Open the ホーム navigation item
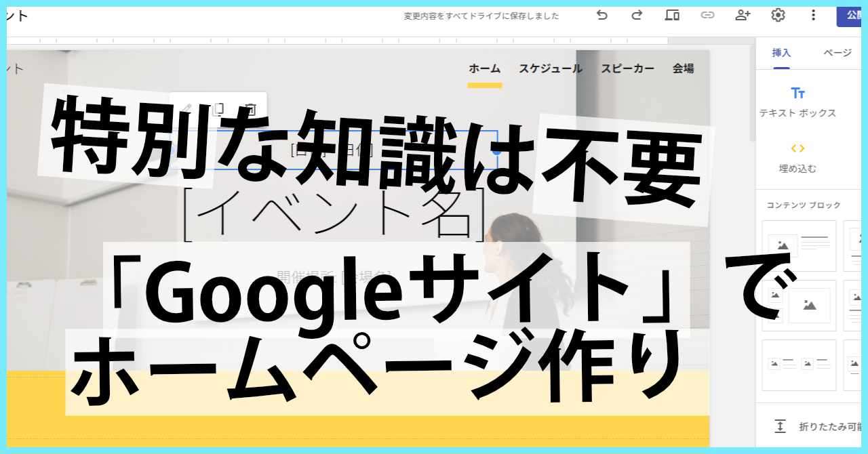The height and width of the screenshot is (454, 868). pyautogui.click(x=485, y=68)
